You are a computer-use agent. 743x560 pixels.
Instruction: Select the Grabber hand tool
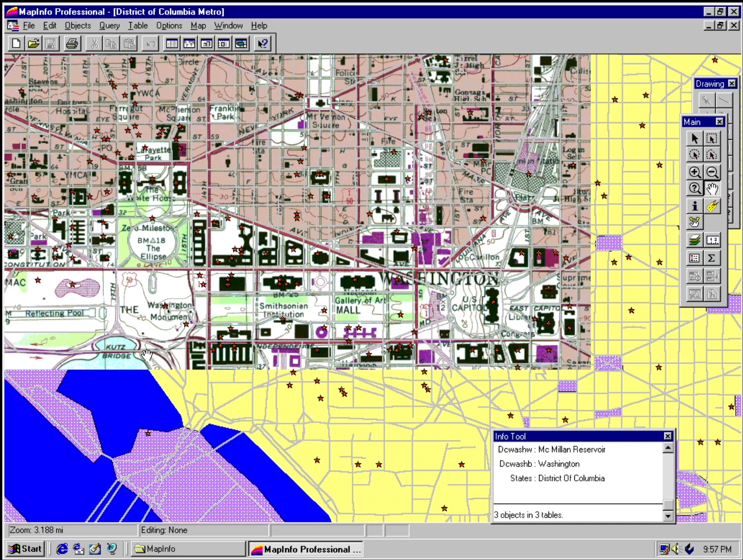click(x=712, y=188)
